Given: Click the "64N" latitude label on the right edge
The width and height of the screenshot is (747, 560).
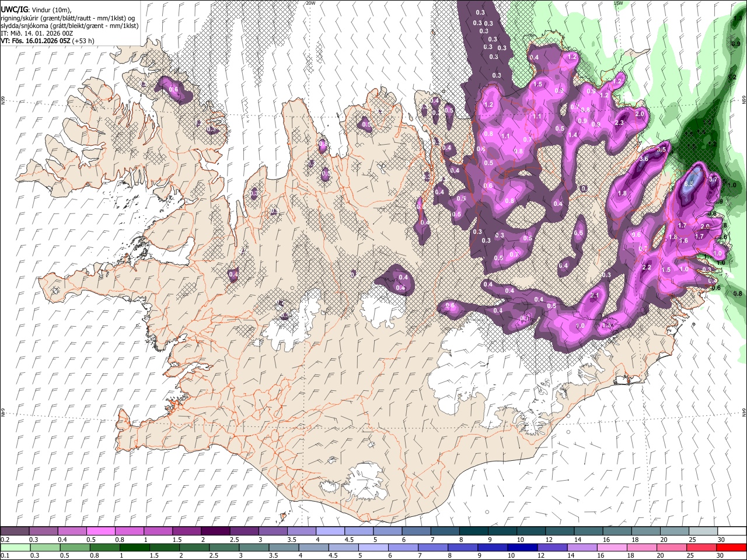Looking at the screenshot, I should click(744, 412).
